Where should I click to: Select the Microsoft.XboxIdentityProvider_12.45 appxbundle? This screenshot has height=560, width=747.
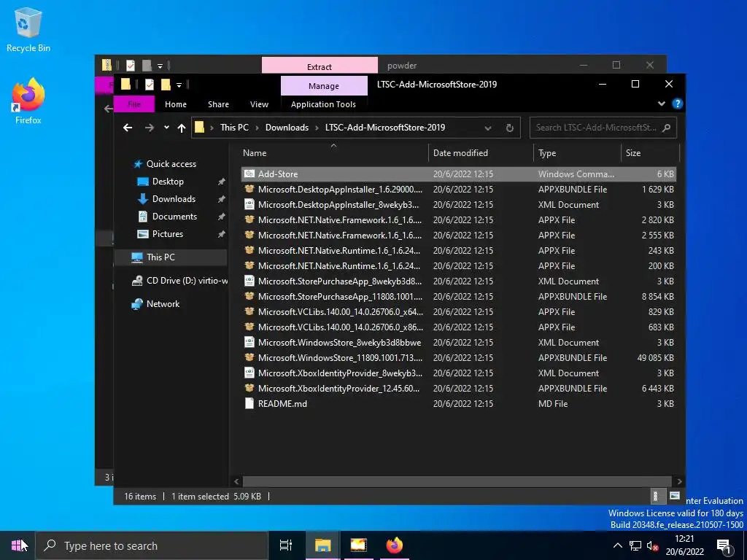[458, 388]
